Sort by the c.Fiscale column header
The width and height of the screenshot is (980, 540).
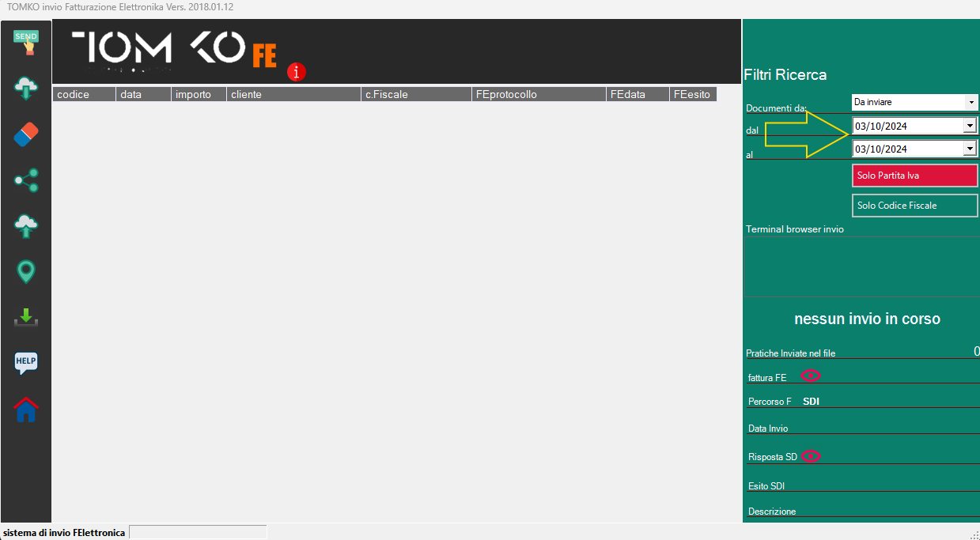point(416,94)
